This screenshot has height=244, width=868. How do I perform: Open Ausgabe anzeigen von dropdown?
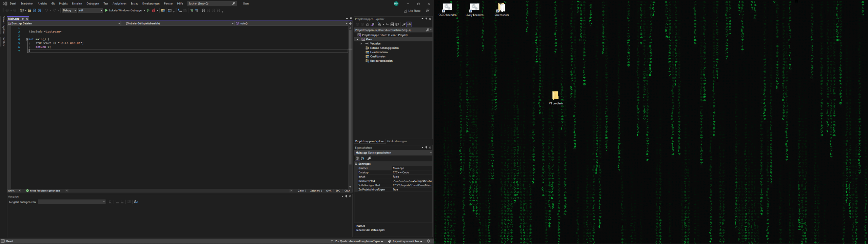pos(72,202)
